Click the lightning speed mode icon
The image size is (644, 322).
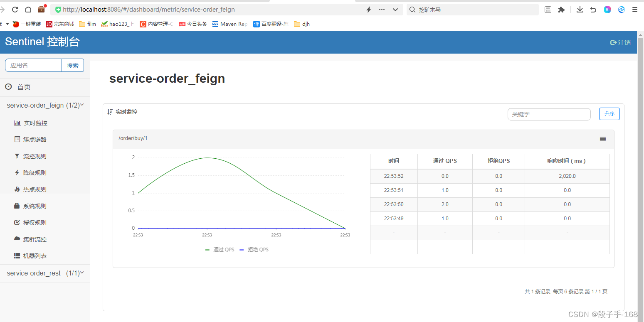click(368, 10)
